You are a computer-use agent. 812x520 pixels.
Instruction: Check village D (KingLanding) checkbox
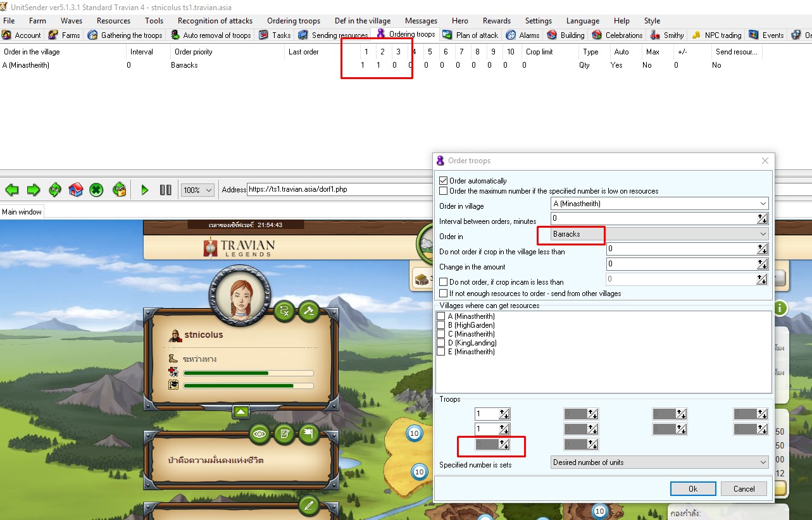441,343
